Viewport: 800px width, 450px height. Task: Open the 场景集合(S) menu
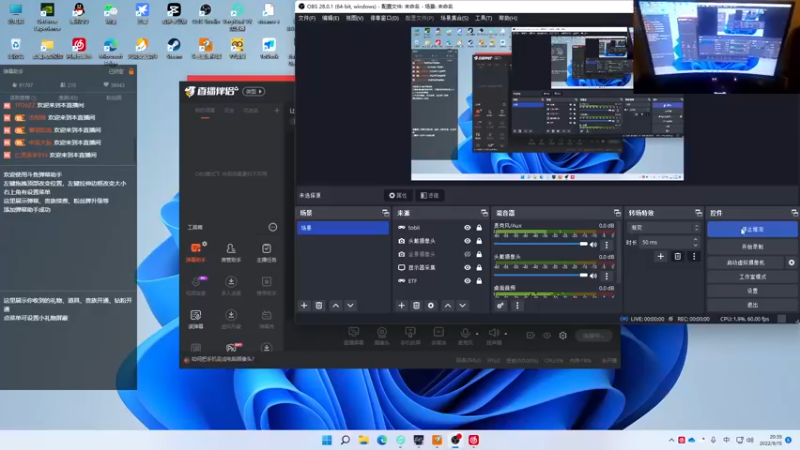tap(454, 18)
